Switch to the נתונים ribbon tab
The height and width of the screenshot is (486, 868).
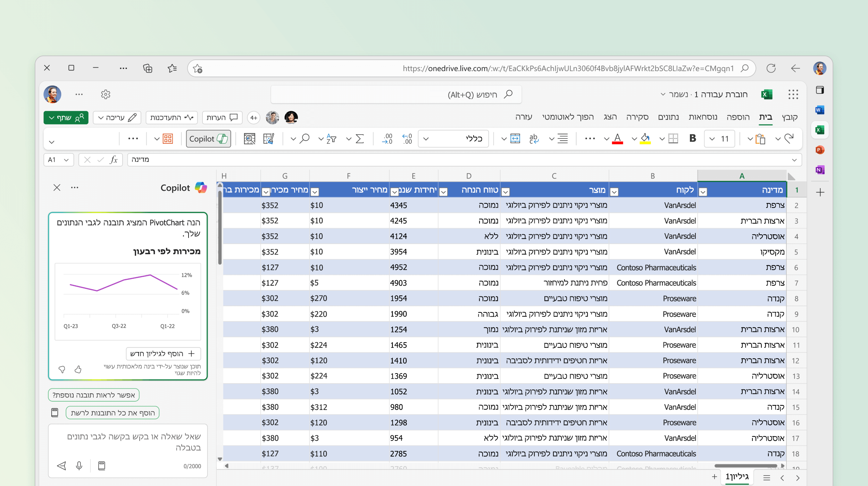[668, 117]
